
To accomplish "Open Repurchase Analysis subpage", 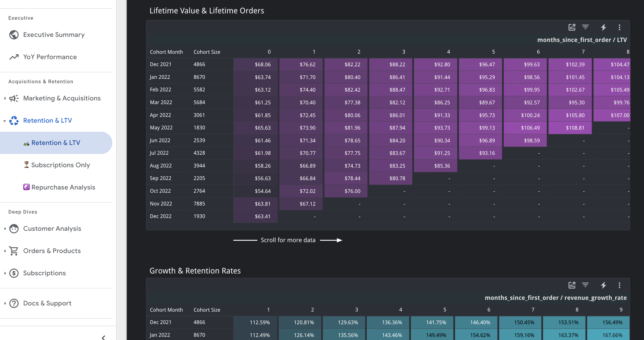I will pyautogui.click(x=63, y=187).
